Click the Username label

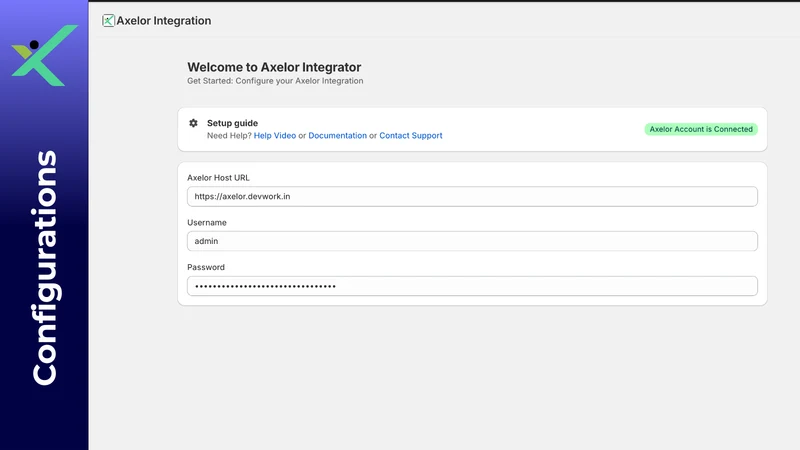pos(207,222)
